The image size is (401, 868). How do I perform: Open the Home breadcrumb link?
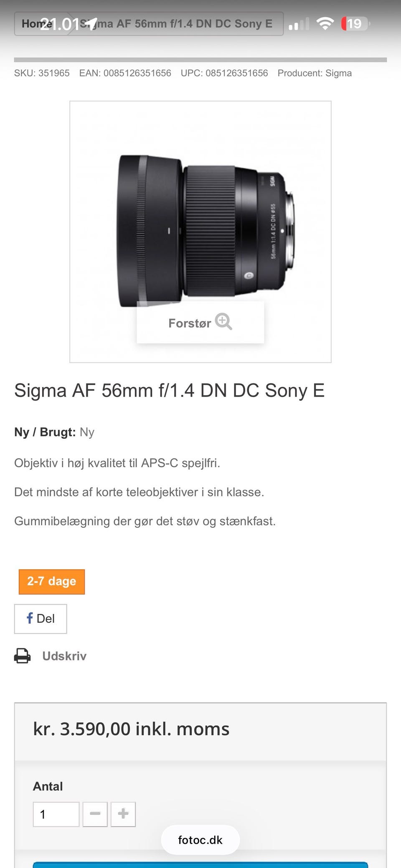[x=35, y=24]
